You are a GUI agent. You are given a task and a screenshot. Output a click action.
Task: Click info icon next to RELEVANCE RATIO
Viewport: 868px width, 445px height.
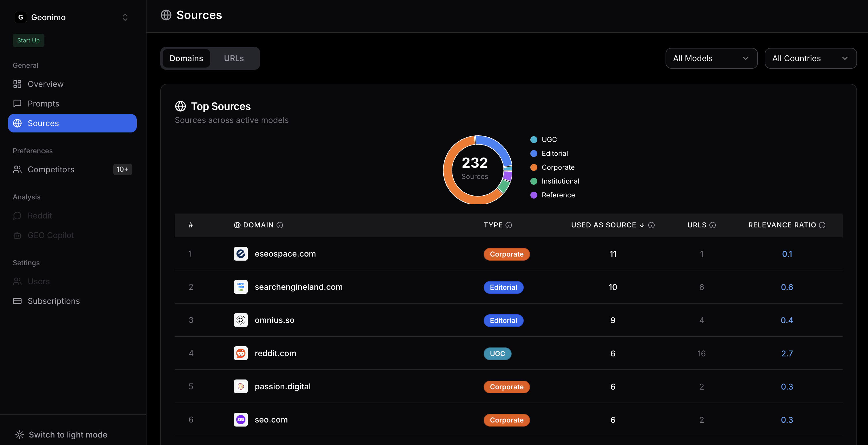point(822,225)
